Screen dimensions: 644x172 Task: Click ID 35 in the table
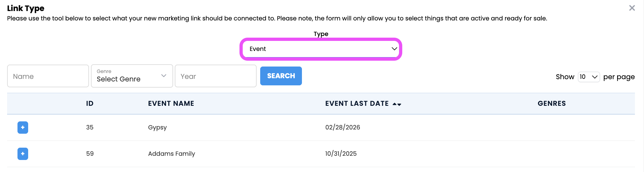(90, 128)
